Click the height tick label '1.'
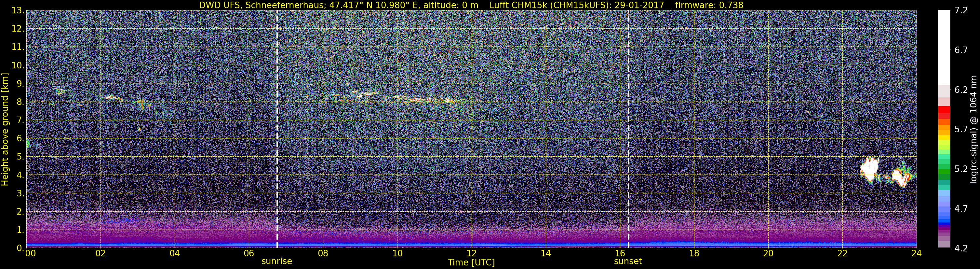This screenshot has width=980, height=269. [x=20, y=230]
